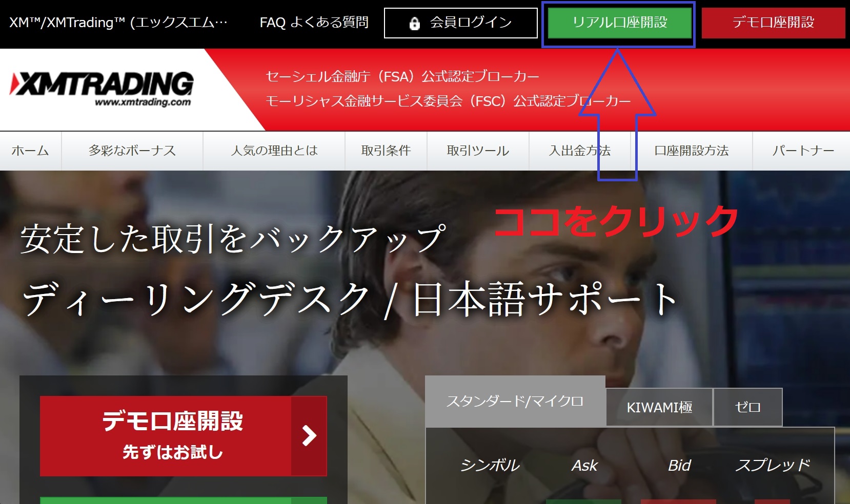Click the green リアル口座開設 button

tap(619, 23)
